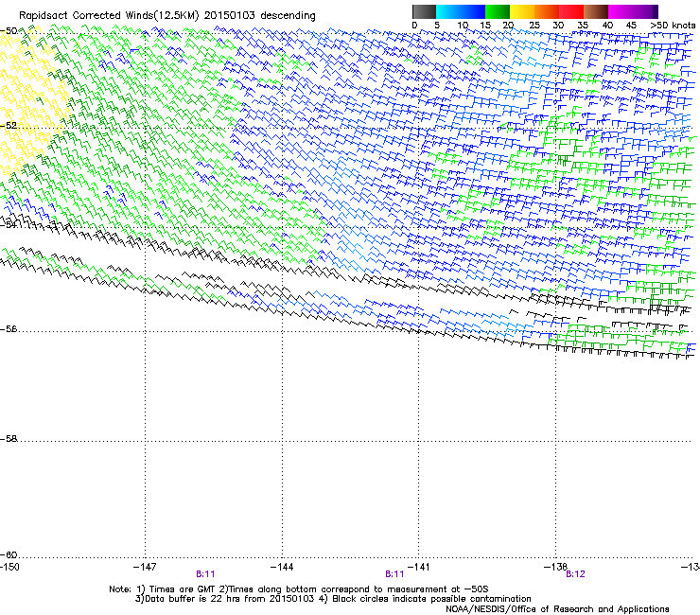Click the '30' label under the color scale

tap(558, 26)
